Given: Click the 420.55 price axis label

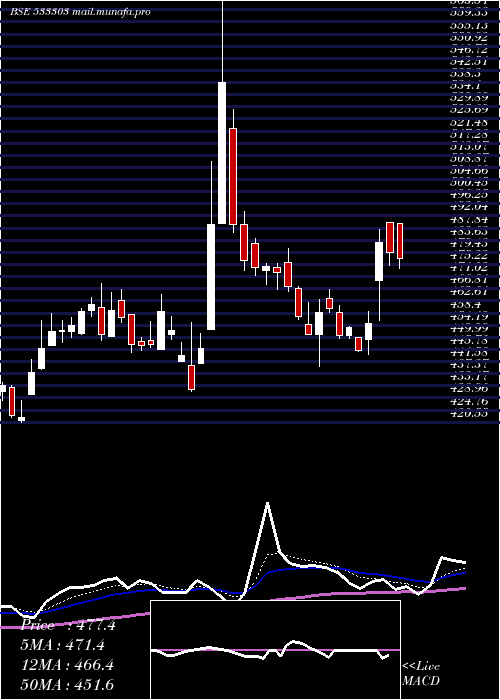Looking at the screenshot, I should pos(469,413).
